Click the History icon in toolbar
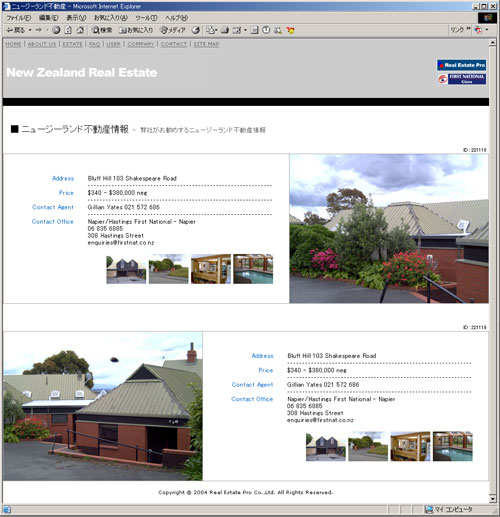The height and width of the screenshot is (517, 500). (196, 30)
